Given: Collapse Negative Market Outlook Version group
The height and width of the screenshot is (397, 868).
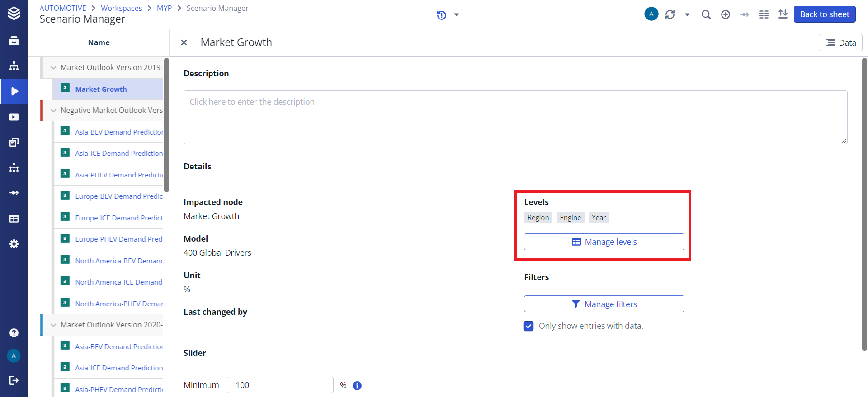Looking at the screenshot, I should [53, 111].
